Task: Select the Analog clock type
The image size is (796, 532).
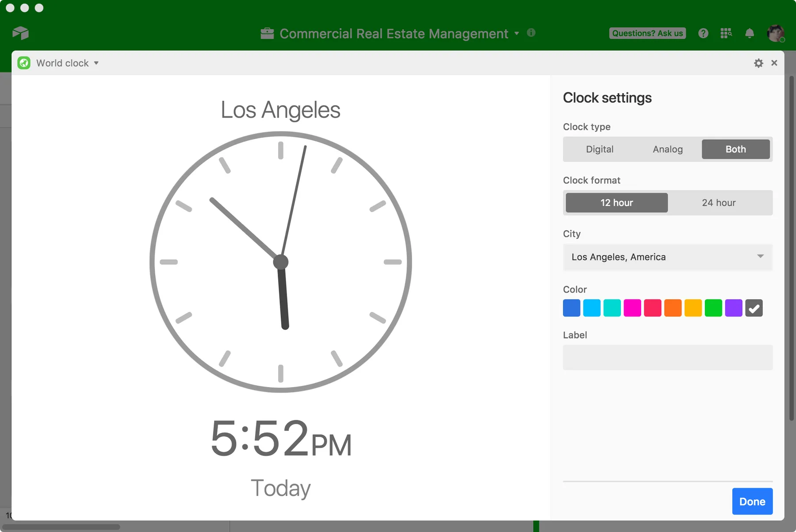Action: [668, 149]
